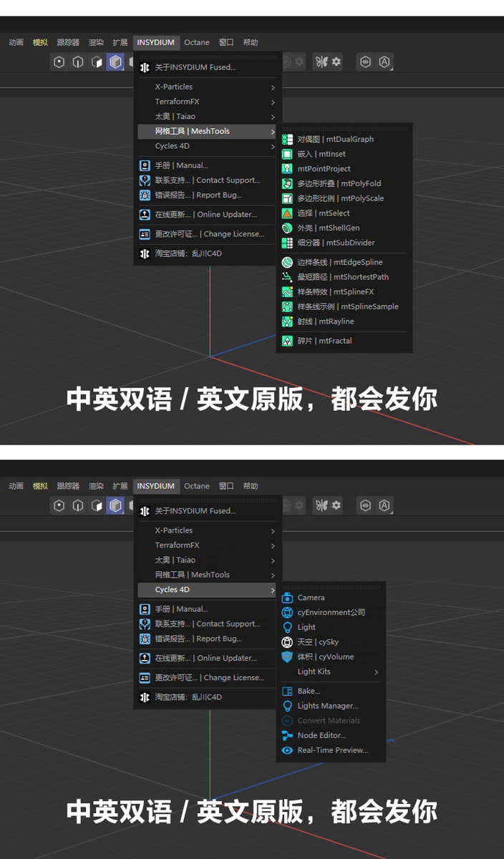
Task: Choose the mtSubDivider tool
Action: tap(344, 243)
